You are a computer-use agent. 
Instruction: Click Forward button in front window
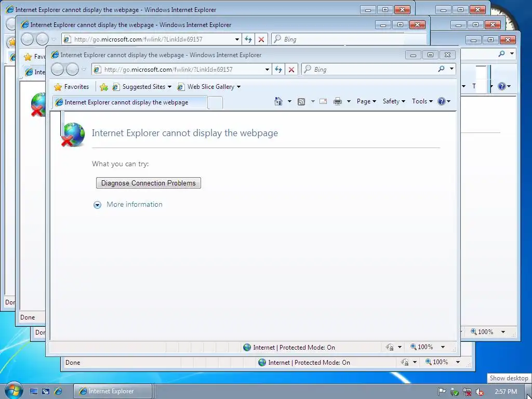click(72, 70)
